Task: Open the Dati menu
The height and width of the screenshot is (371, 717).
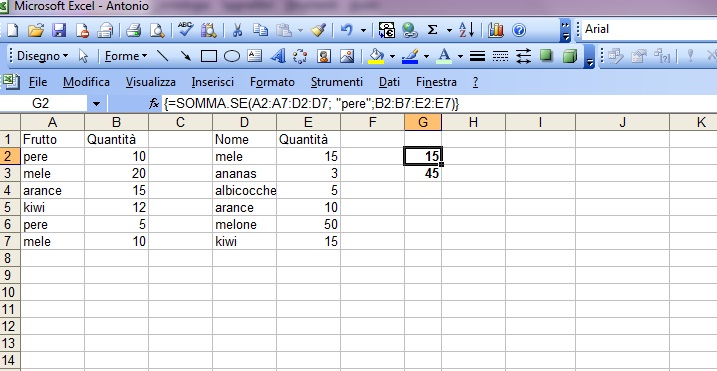Action: [x=389, y=82]
